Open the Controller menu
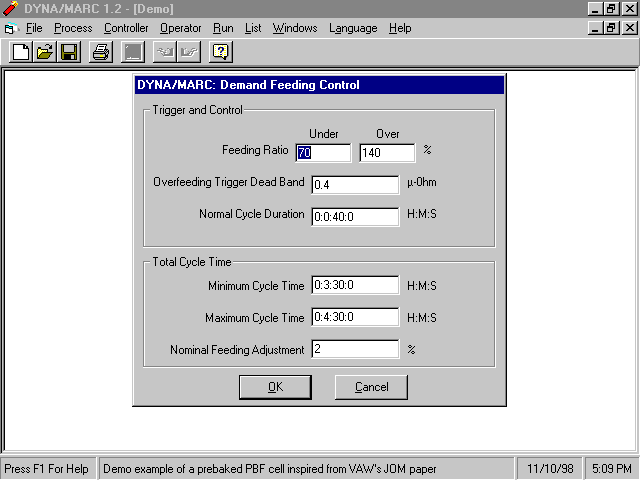The image size is (640, 480). pyautogui.click(x=126, y=28)
